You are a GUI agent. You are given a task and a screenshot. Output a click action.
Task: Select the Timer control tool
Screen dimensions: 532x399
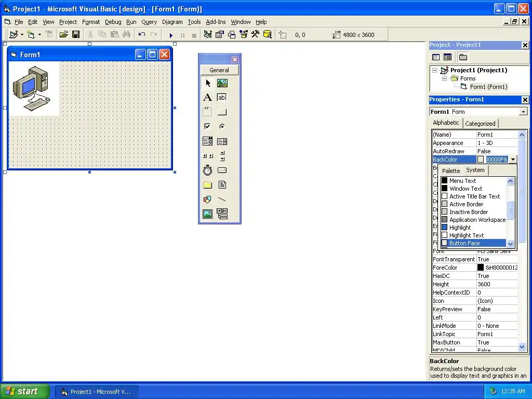pos(208,170)
